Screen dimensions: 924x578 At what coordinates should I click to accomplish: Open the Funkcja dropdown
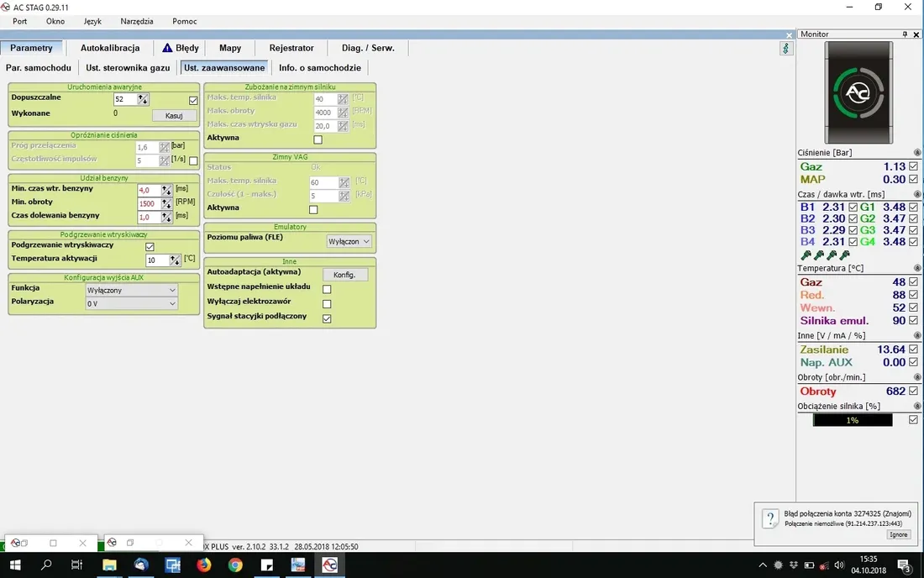(131, 291)
